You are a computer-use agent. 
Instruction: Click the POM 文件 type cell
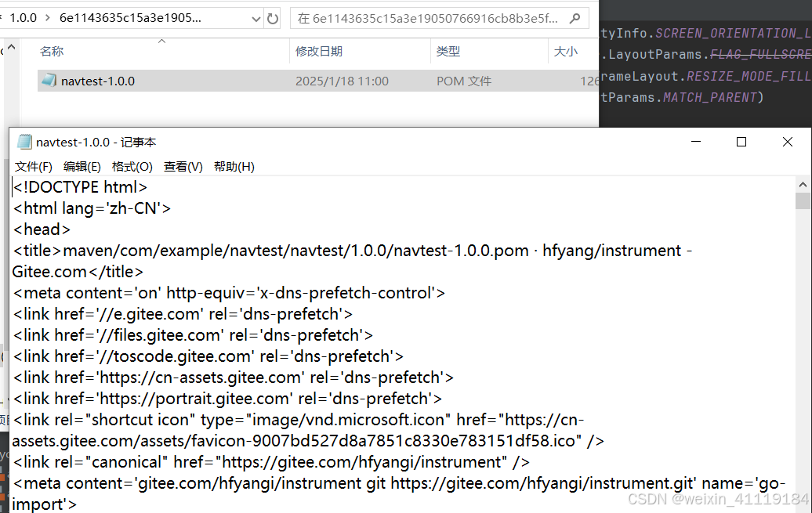coord(464,81)
